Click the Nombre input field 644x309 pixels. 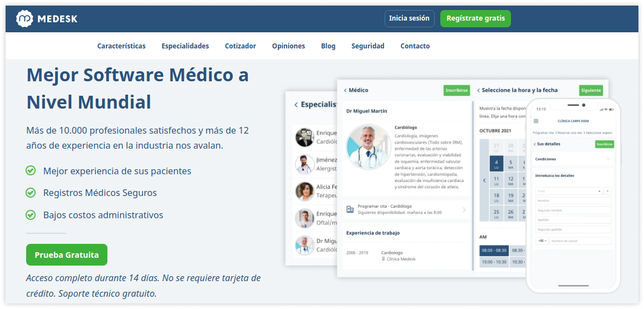(x=573, y=201)
